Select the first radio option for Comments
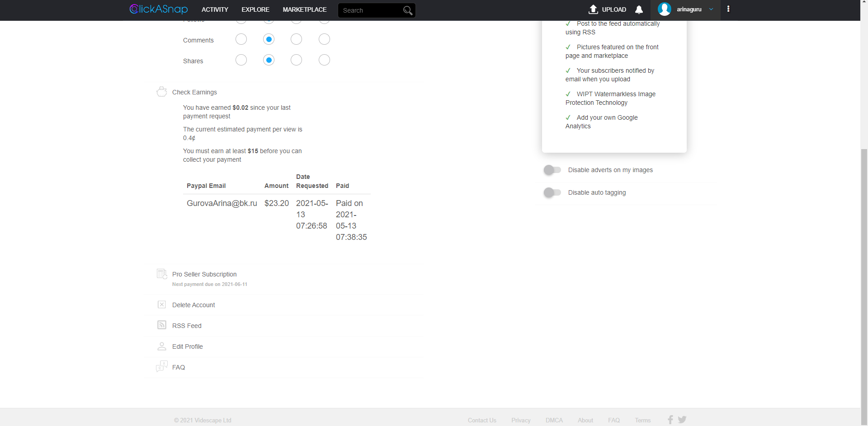The image size is (868, 426). point(241,39)
